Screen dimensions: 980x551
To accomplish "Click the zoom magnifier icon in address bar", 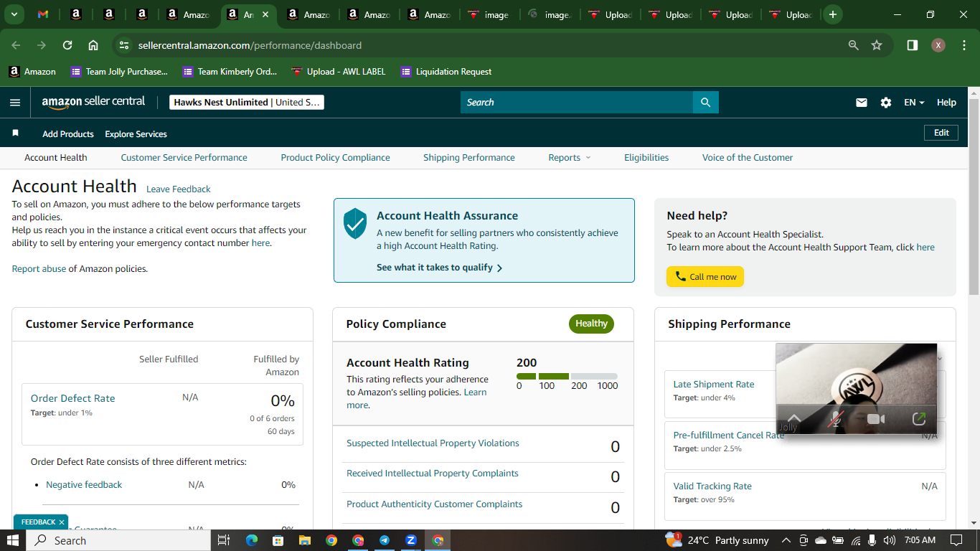I will [854, 45].
